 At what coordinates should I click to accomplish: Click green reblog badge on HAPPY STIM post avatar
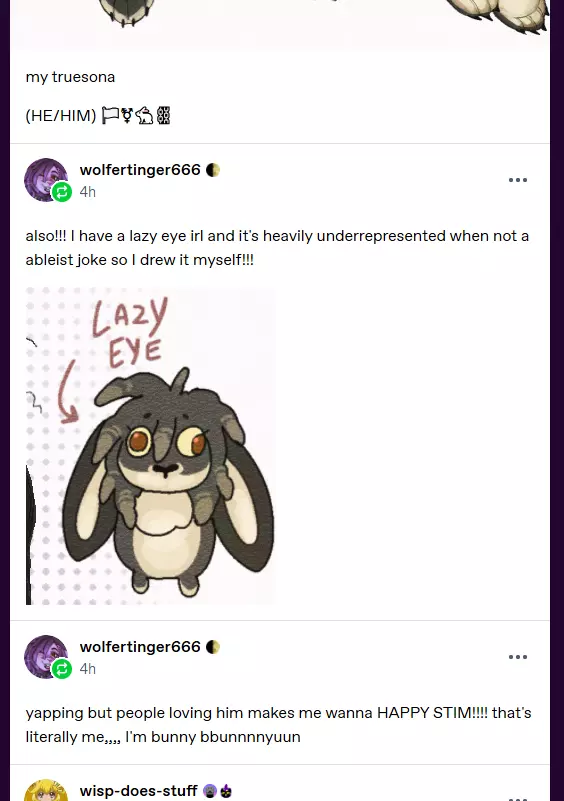(62, 669)
